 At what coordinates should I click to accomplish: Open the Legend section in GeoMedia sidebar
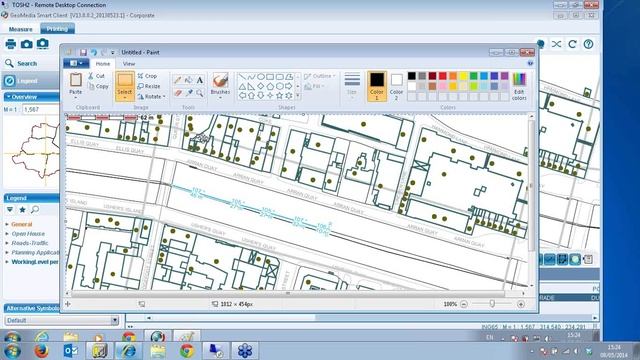31,81
